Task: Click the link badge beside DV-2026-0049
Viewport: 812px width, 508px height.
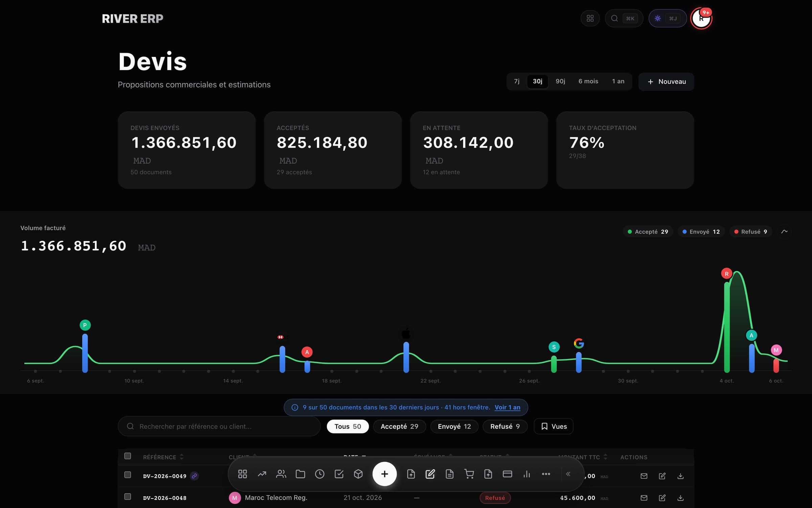Action: [194, 476]
